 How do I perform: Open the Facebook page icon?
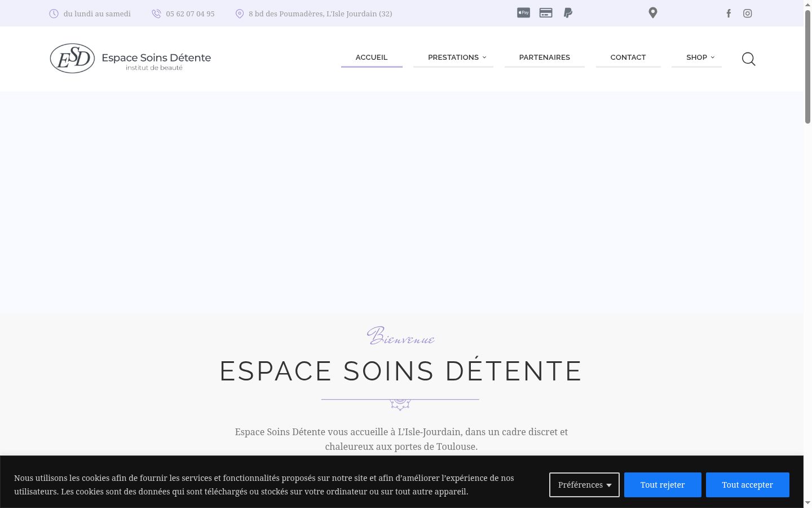tap(729, 14)
